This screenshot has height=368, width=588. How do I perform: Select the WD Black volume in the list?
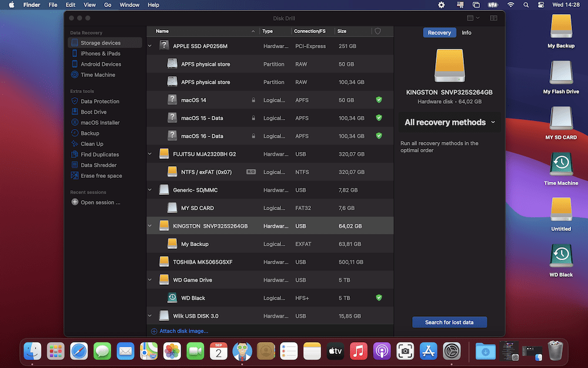[x=270, y=298]
